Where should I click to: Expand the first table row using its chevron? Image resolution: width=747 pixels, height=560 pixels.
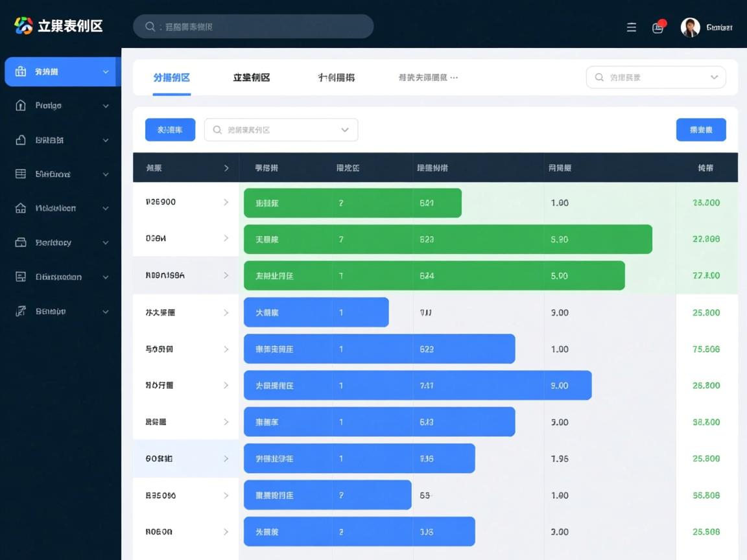[x=226, y=202]
